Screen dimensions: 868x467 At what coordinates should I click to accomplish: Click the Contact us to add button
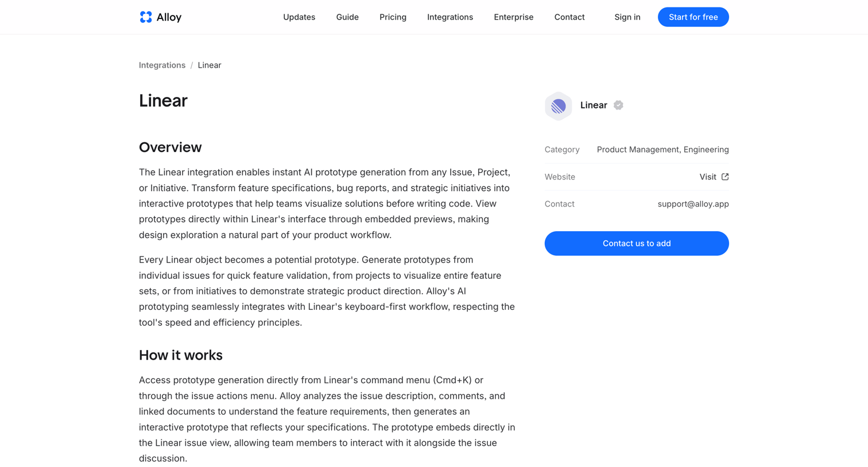(637, 243)
